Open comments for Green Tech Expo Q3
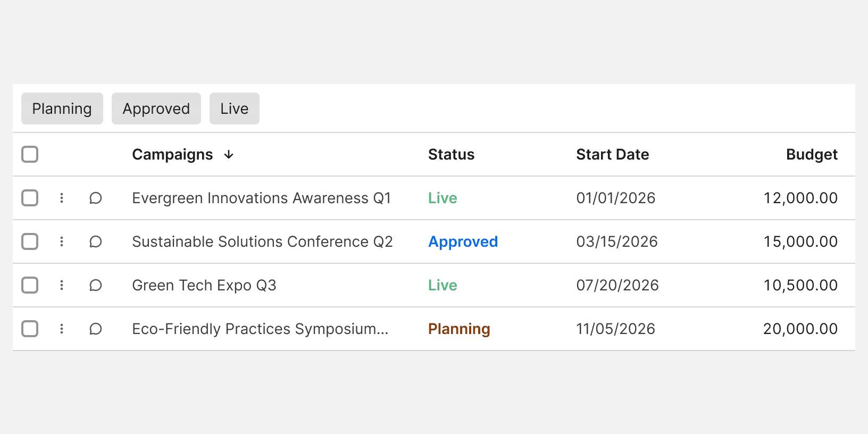The width and height of the screenshot is (868, 434). click(96, 286)
